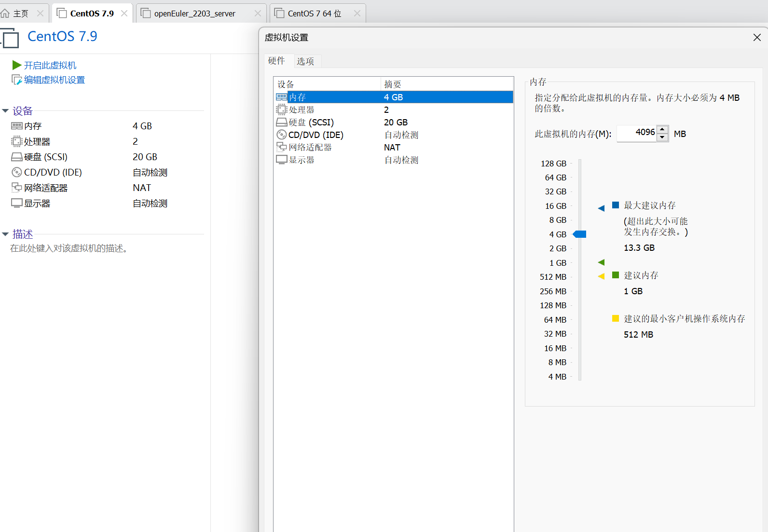Viewport: 768px width, 532px height.
Task: Click the edit icon beside 编辑虚拟机设置
Action: [x=17, y=80]
